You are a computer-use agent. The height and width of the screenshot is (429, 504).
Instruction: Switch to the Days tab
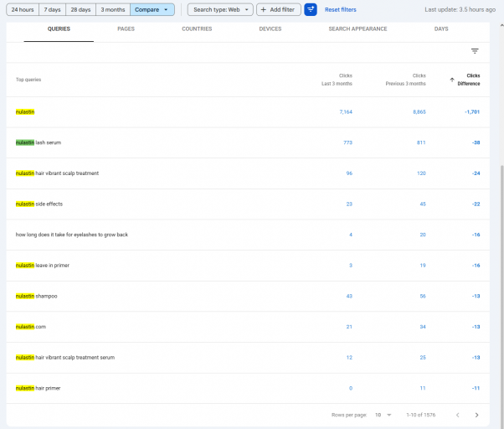point(441,29)
